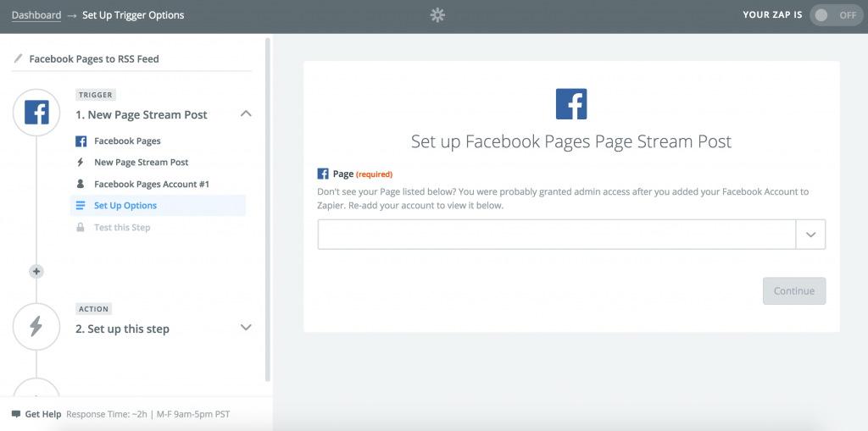Click the person icon beside Facebook Pages Account
Viewport: 868px width, 431px height.
coord(81,184)
